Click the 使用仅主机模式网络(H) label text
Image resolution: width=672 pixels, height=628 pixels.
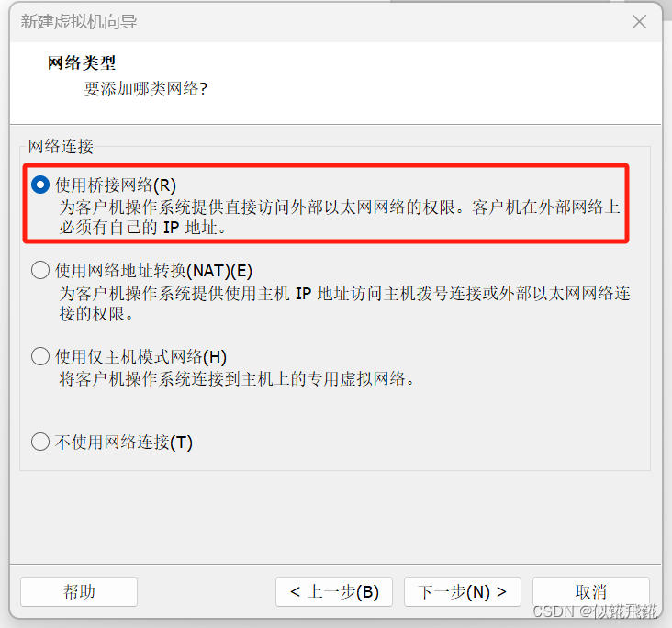[141, 356]
